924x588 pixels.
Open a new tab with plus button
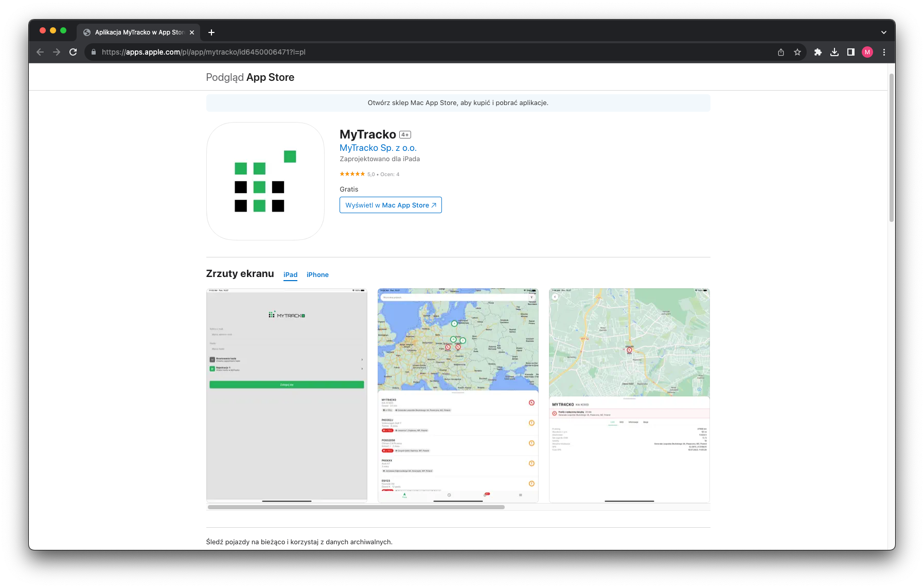pyautogui.click(x=211, y=32)
